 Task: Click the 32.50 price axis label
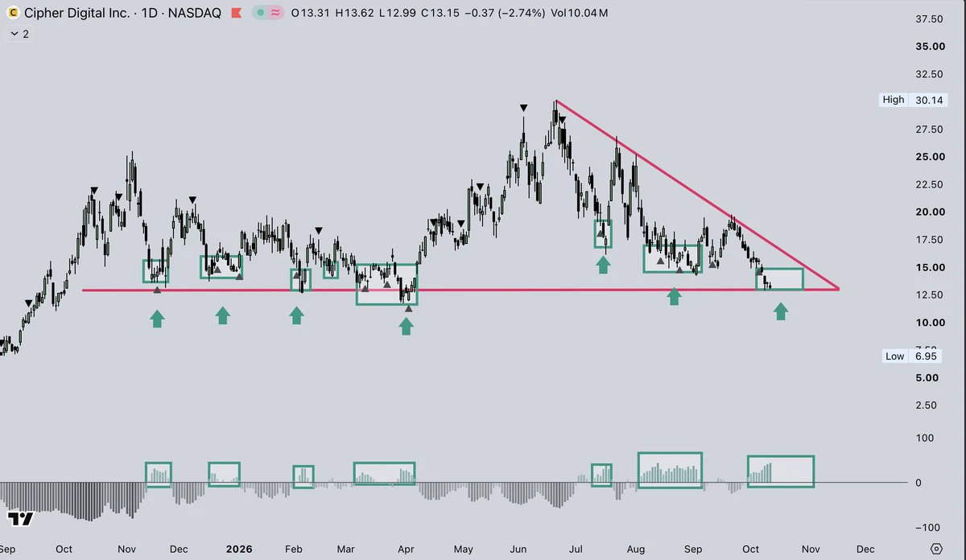[930, 74]
